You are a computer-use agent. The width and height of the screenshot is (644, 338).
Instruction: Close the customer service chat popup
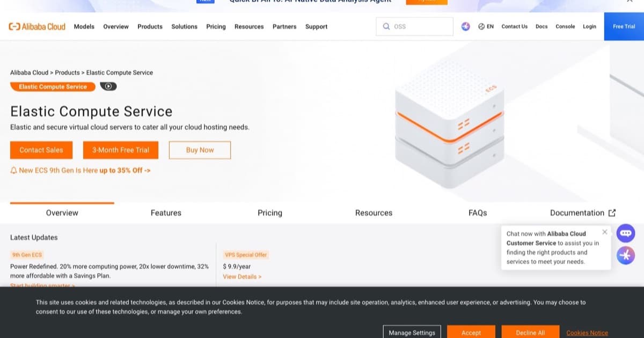coord(605,232)
